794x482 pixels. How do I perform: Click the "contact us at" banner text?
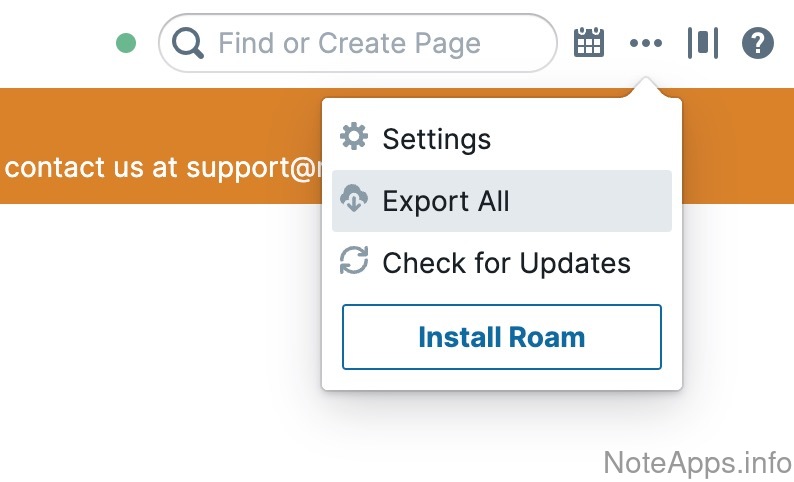pos(75,167)
